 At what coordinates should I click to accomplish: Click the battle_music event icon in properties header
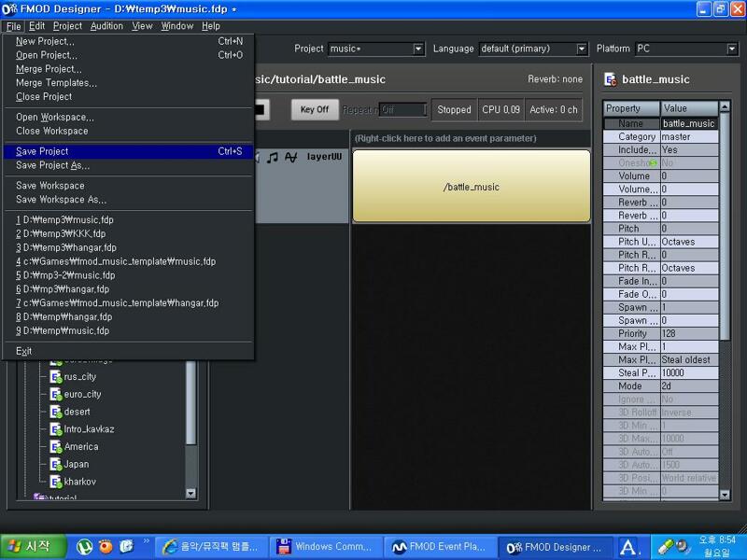click(610, 79)
